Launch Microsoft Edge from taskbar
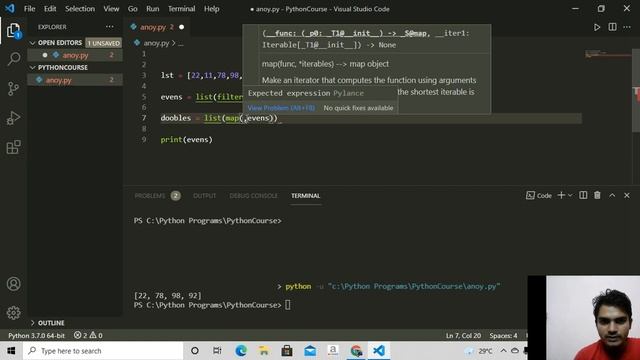This screenshot has width=640, height=360. 241,351
